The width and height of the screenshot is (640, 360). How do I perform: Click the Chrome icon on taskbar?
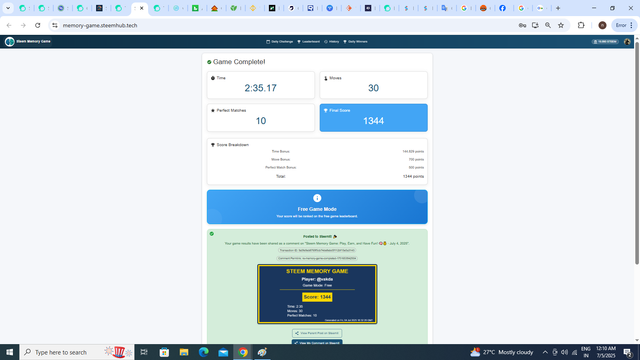243,352
